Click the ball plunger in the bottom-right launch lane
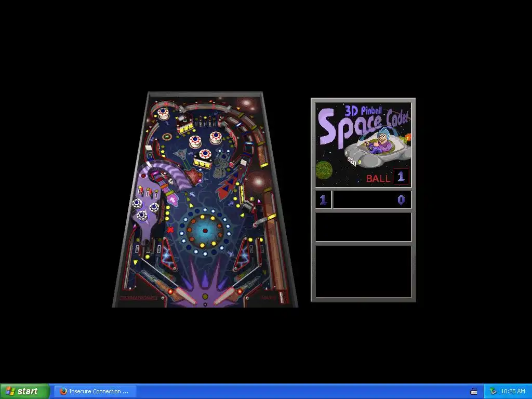This screenshot has height=399, width=532. 282,297
